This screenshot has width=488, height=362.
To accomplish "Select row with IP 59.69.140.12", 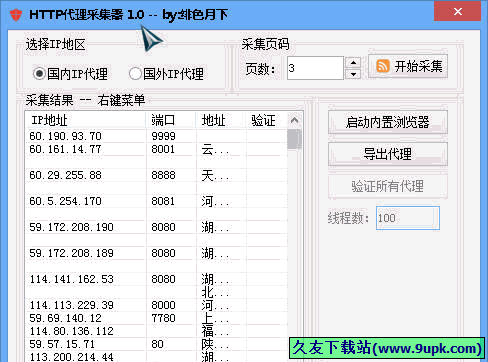I will coord(156,318).
